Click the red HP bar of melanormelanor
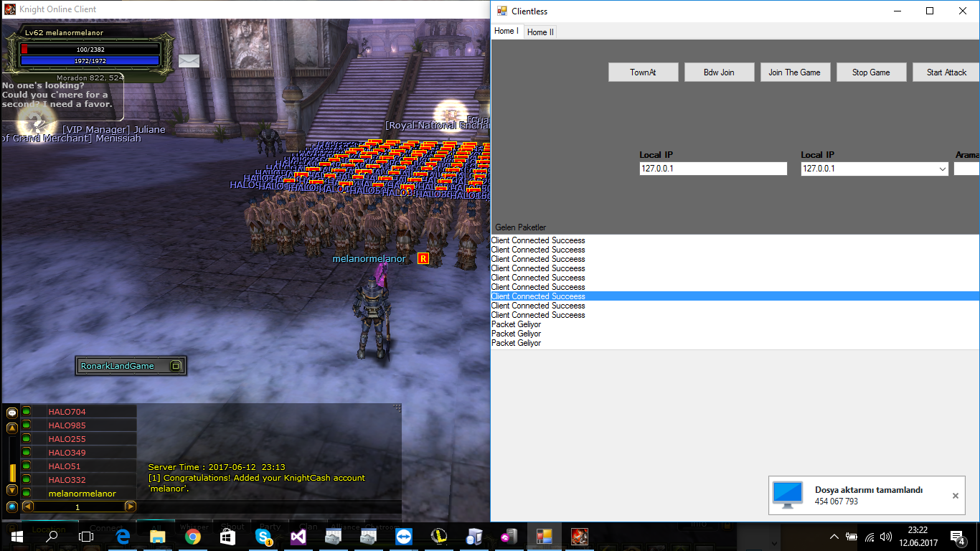The width and height of the screenshot is (980, 551). (90, 50)
